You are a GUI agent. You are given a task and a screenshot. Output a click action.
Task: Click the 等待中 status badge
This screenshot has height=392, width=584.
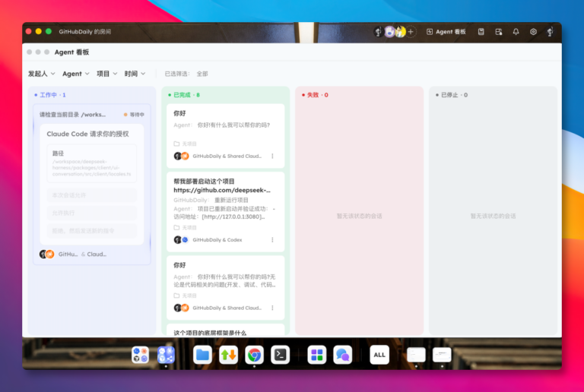click(x=134, y=115)
